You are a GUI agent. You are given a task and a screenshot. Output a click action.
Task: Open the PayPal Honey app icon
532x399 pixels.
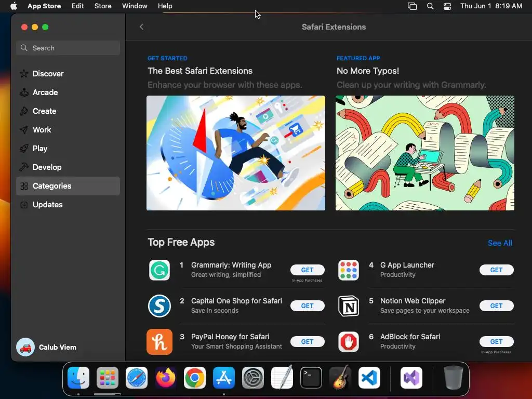pos(159,342)
